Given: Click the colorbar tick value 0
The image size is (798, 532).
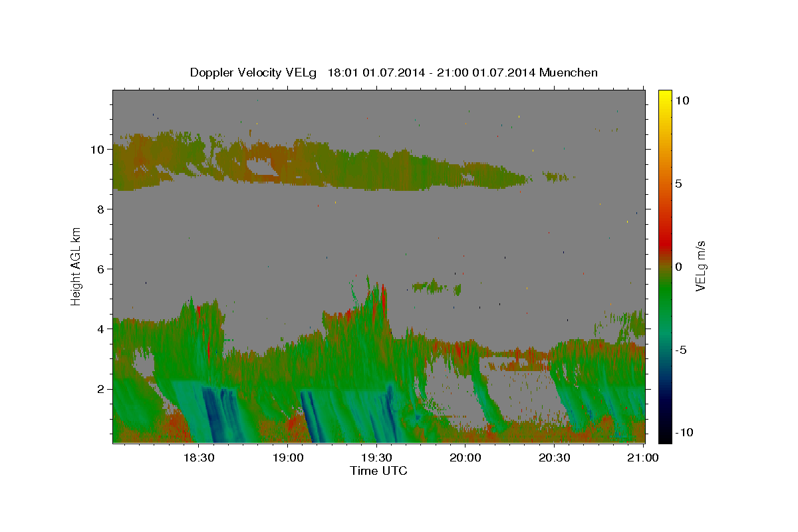Looking at the screenshot, I should (678, 266).
